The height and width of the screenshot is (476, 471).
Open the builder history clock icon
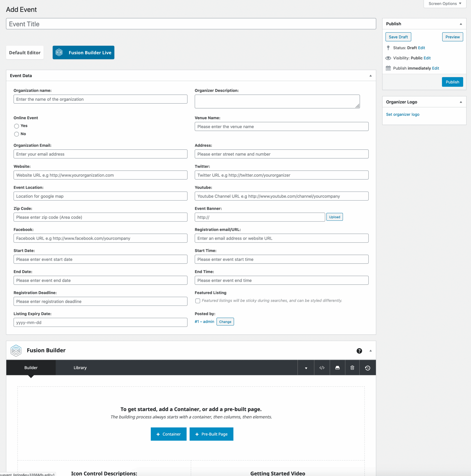click(367, 368)
